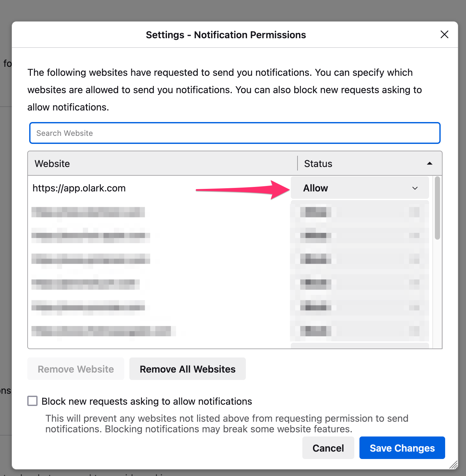
Task: Check Block new requests asking to allow notifications
Action: [32, 401]
